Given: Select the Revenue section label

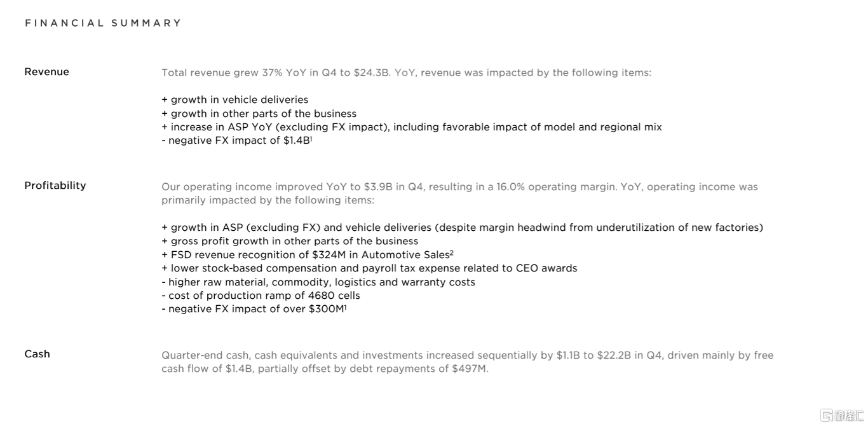Looking at the screenshot, I should (46, 72).
